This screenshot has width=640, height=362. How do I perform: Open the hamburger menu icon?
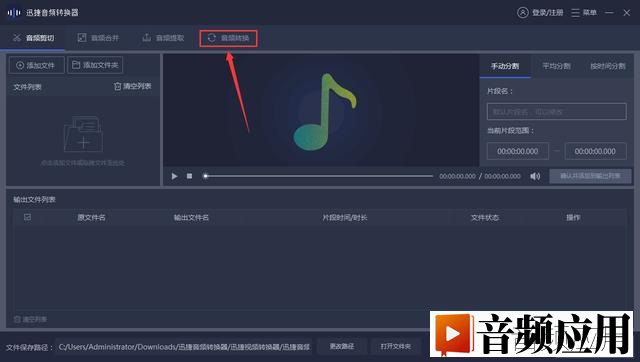coord(575,13)
